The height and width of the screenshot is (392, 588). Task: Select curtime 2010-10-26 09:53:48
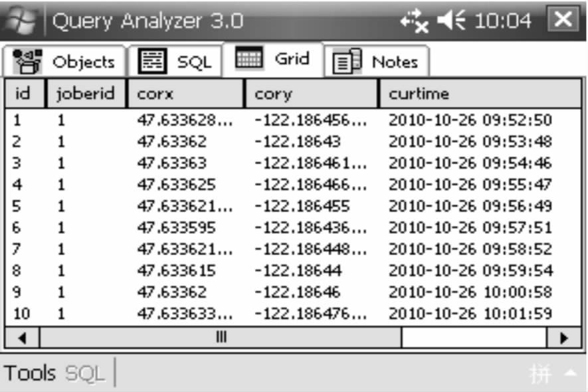pos(470,142)
